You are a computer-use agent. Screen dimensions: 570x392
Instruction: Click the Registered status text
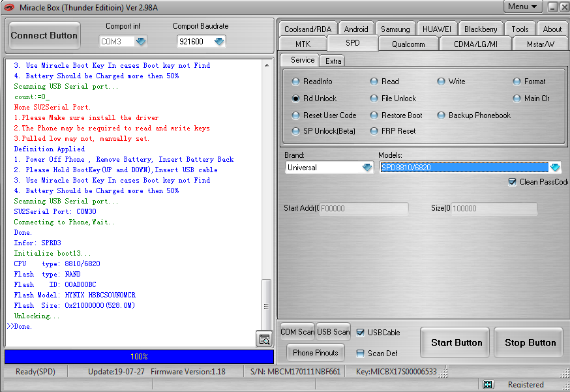[x=526, y=384]
